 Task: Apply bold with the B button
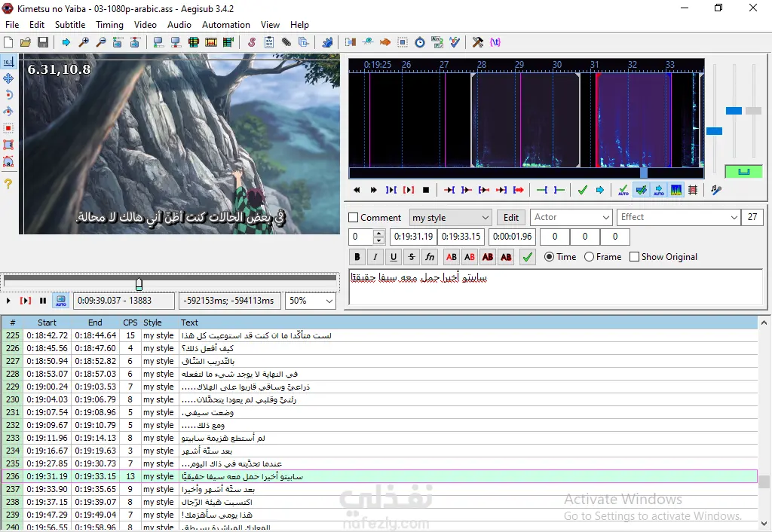[x=357, y=257]
